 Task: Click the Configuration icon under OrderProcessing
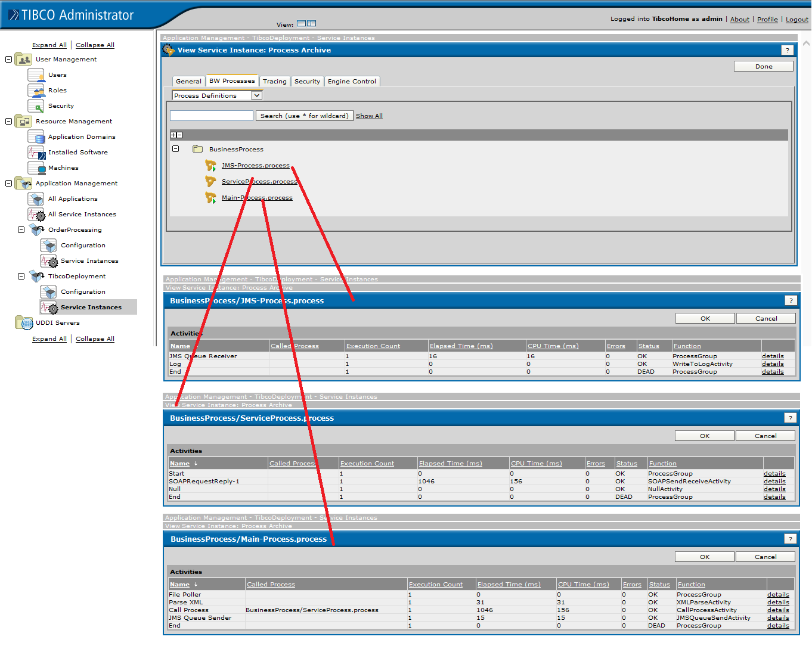pyautogui.click(x=48, y=244)
